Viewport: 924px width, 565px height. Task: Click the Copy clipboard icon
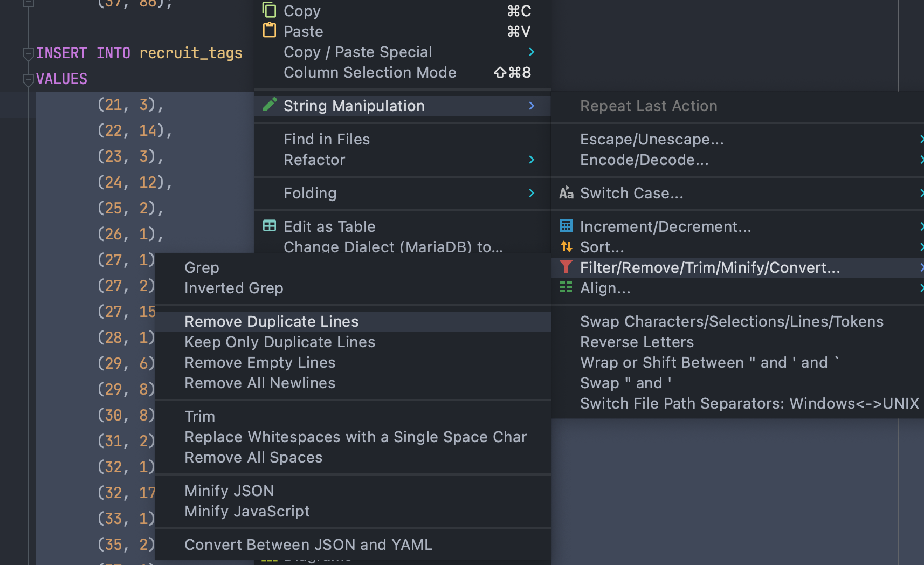[269, 10]
